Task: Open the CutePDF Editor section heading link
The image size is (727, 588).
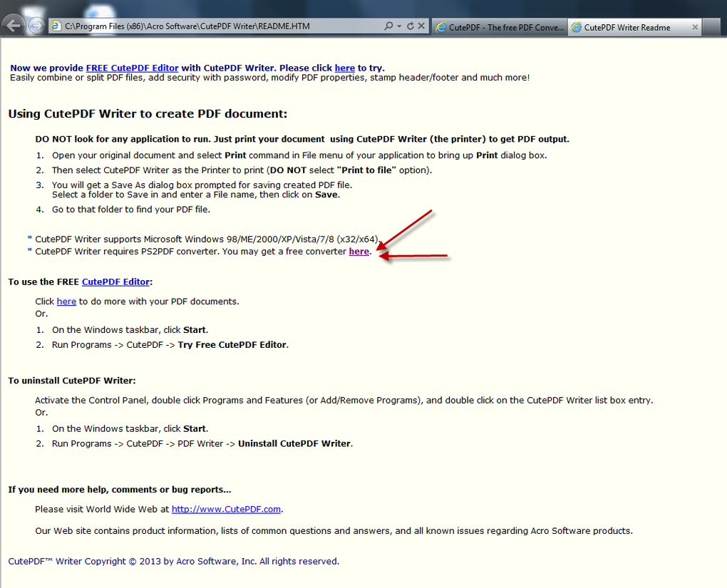Action: click(115, 282)
